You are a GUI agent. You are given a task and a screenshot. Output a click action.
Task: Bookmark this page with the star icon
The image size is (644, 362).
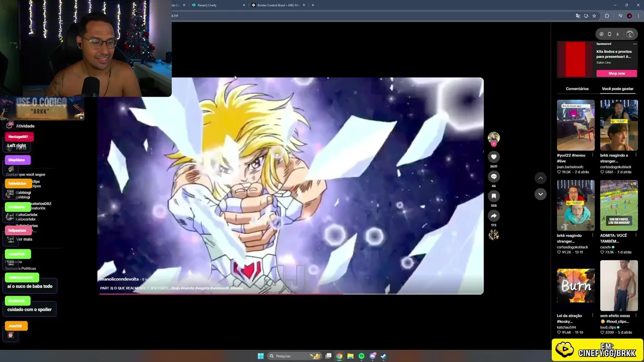coord(594,16)
